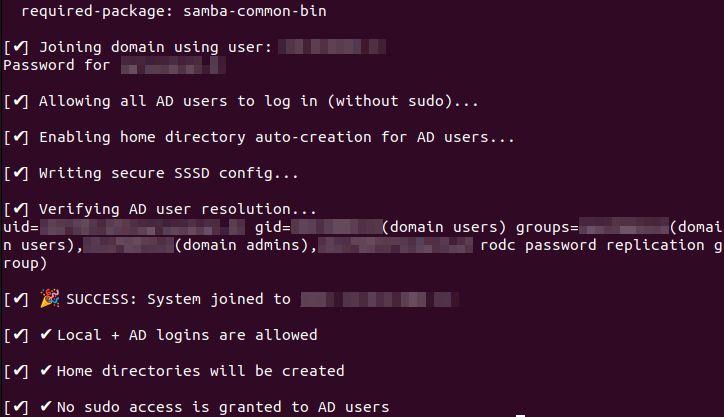Click the "Password for" prompt text
724x417 pixels.
click(57, 65)
